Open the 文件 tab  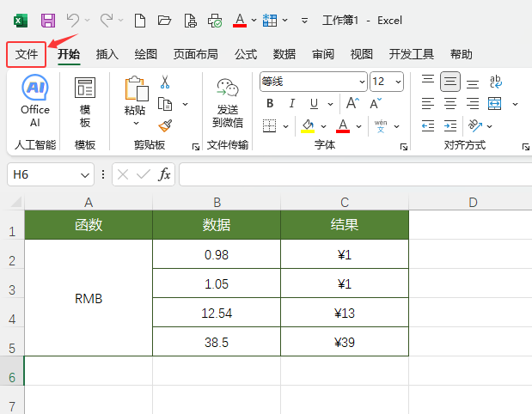click(x=27, y=54)
